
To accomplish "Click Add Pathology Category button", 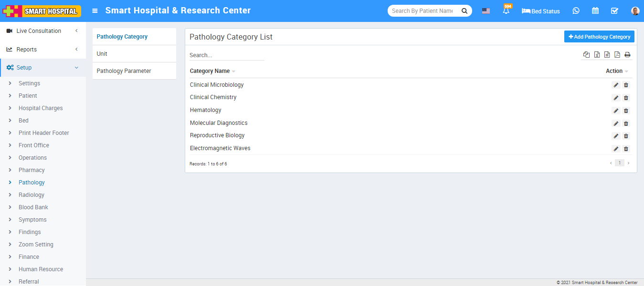I will 599,37.
